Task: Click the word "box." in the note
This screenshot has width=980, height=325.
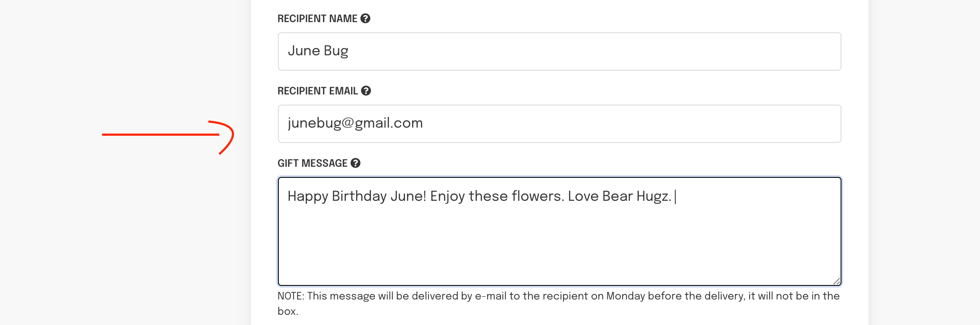Action: 288,311
